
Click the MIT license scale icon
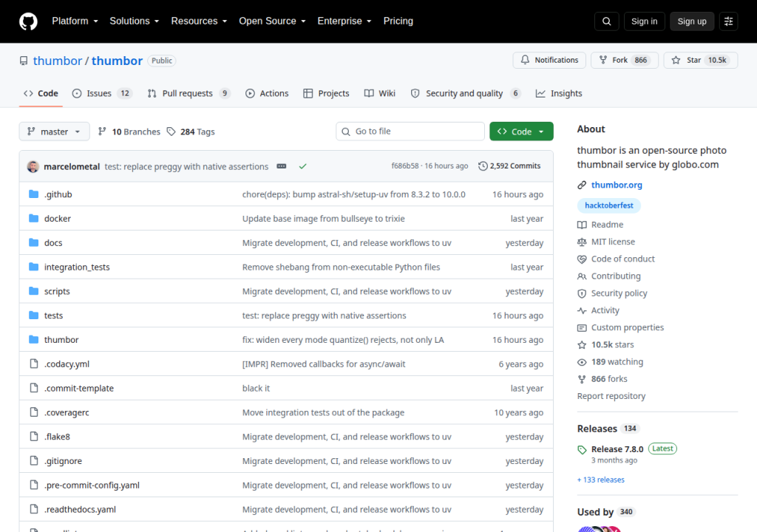coord(582,242)
